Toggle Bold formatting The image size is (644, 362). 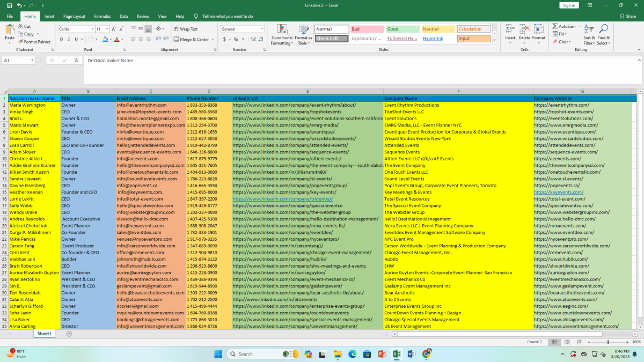pos(62,39)
